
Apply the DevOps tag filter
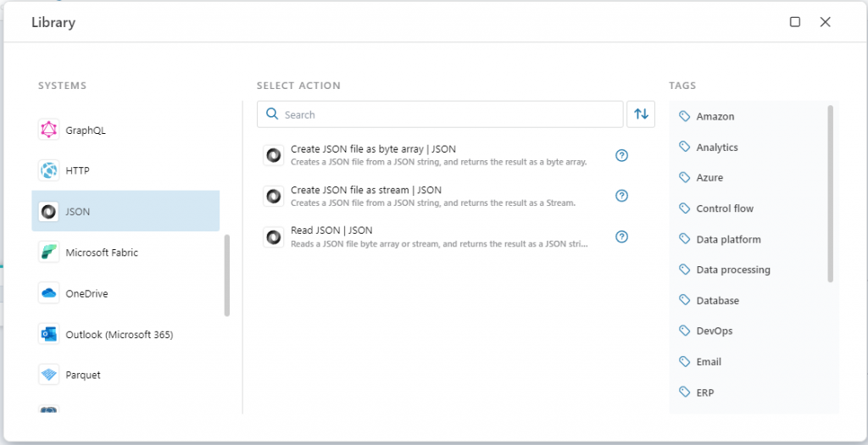coord(714,331)
